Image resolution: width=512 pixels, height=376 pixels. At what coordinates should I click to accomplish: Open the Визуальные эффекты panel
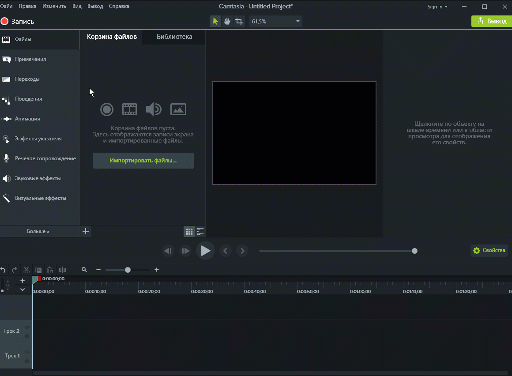tap(40, 198)
